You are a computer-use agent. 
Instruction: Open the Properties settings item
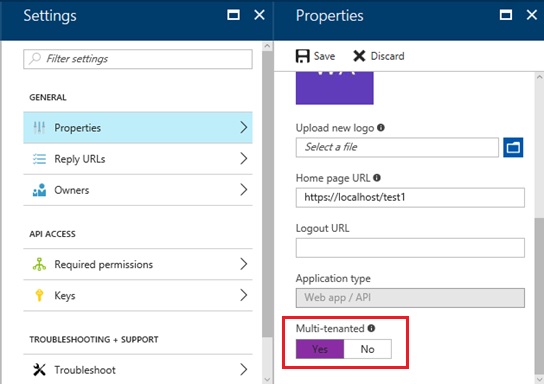pyautogui.click(x=138, y=127)
